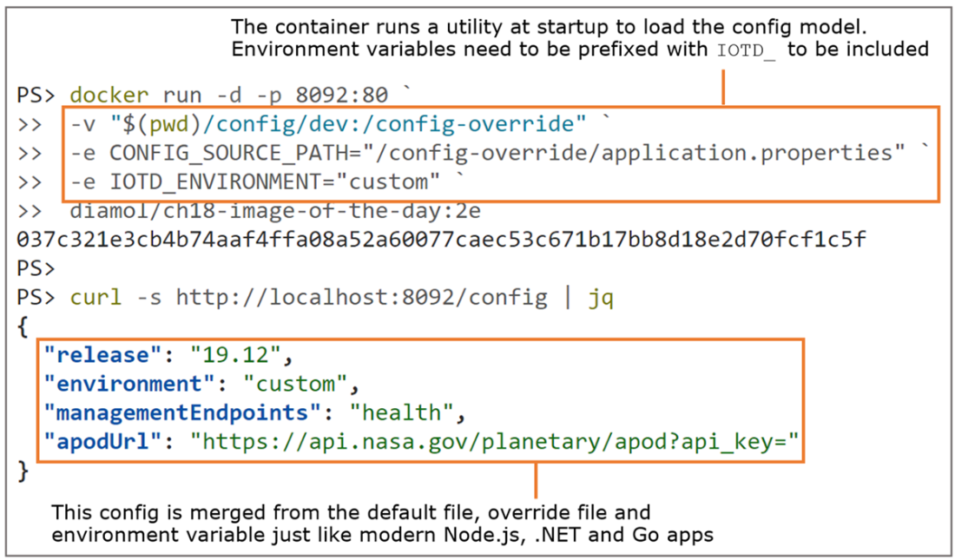Click the diamol/ch18-image-of-the-day:2e image name
The width and height of the screenshot is (955, 560).
[276, 212]
